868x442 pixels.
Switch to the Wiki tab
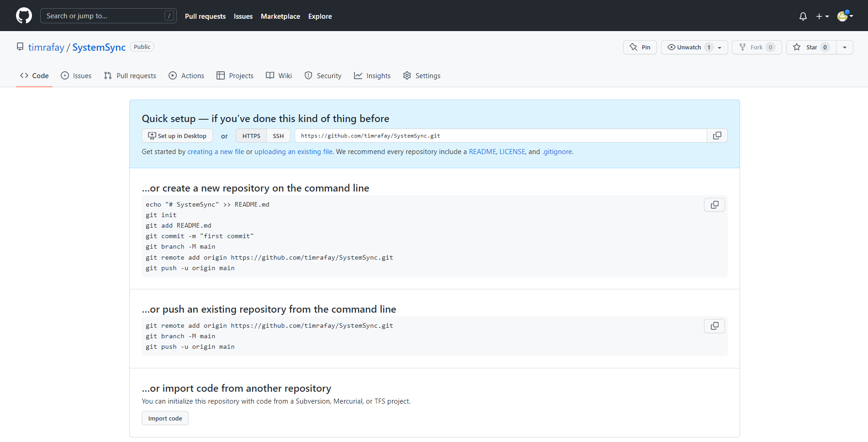(x=279, y=75)
